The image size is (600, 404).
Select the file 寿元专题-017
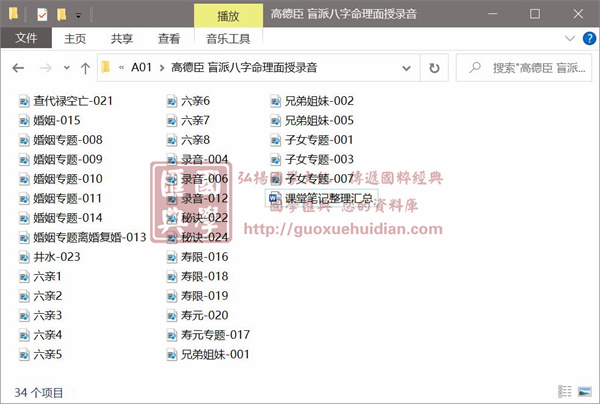point(208,335)
